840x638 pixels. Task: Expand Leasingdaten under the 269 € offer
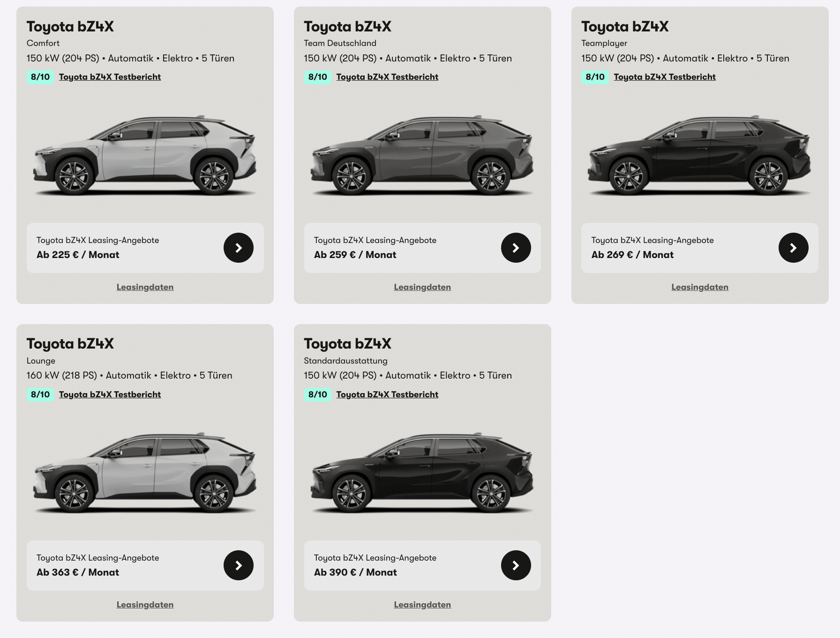tap(700, 287)
